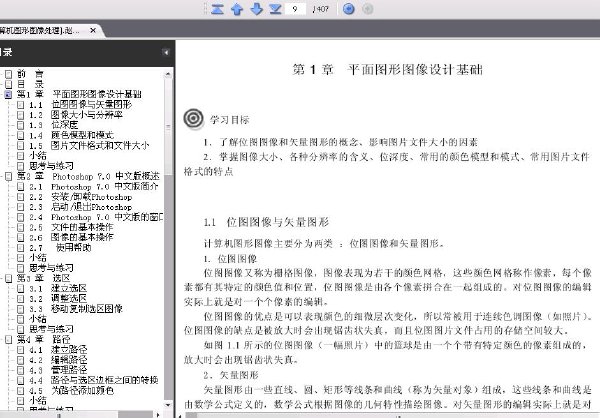Screen dimensions: 600x418
Task: Open bookmark 1.4 颜色模型和模式
Action: pos(71,135)
